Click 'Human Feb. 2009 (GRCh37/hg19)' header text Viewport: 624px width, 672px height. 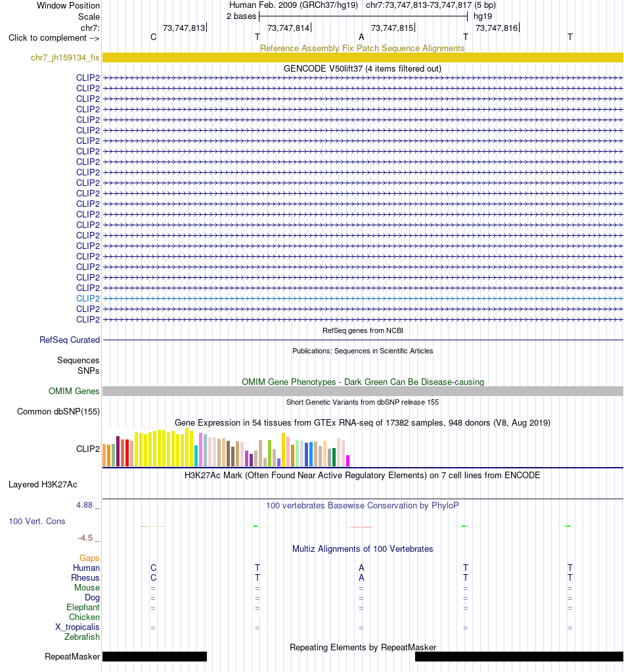[x=294, y=5]
